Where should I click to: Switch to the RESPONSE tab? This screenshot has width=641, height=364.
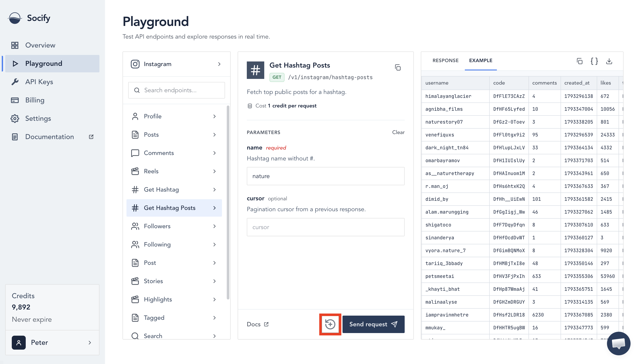point(445,61)
